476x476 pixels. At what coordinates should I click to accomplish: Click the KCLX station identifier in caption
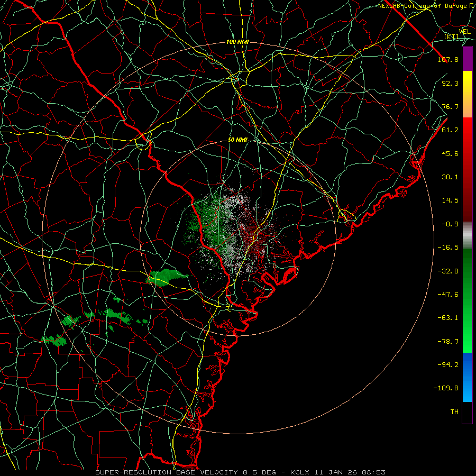[300, 472]
